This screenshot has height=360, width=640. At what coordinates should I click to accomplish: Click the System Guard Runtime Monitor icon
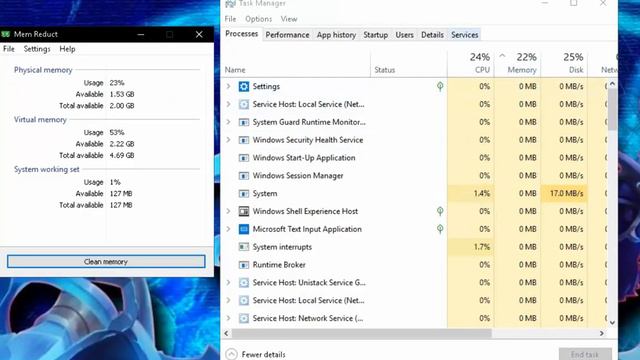[x=244, y=122]
